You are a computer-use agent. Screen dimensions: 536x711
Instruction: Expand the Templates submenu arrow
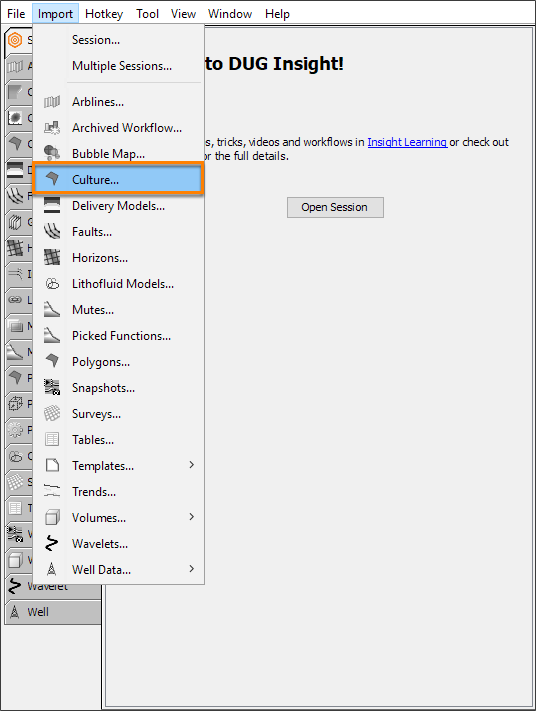pos(191,465)
